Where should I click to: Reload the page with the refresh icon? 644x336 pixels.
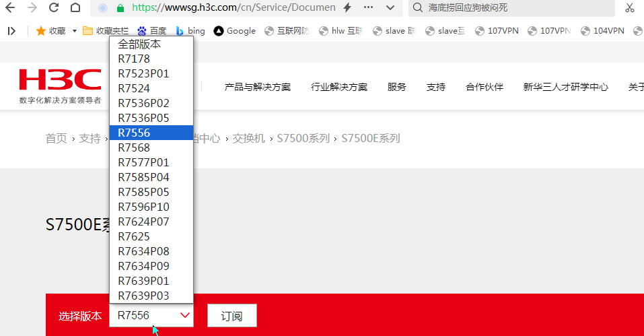click(x=54, y=7)
